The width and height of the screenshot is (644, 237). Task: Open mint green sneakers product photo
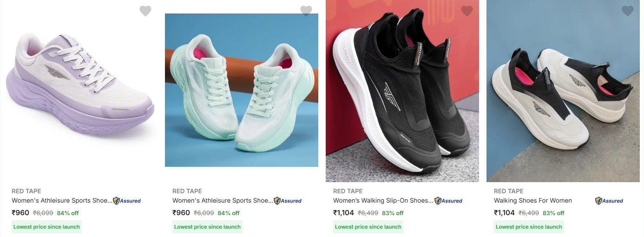pos(242,90)
